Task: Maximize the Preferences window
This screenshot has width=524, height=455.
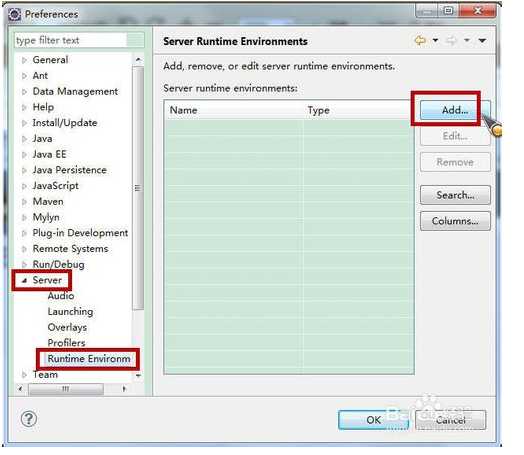Action: (448, 11)
